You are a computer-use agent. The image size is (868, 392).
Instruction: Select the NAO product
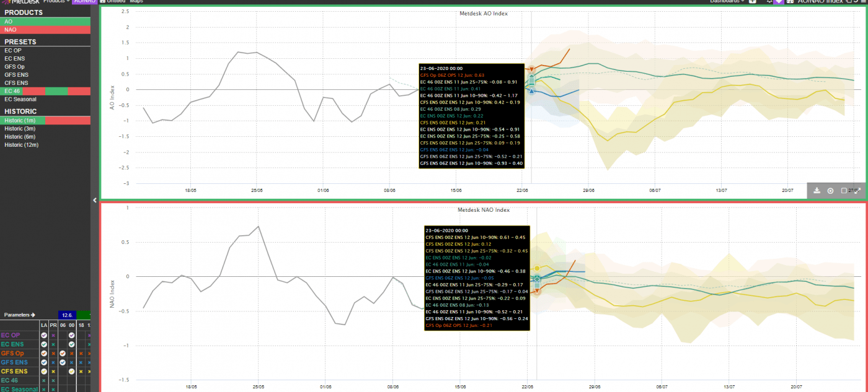(x=45, y=30)
